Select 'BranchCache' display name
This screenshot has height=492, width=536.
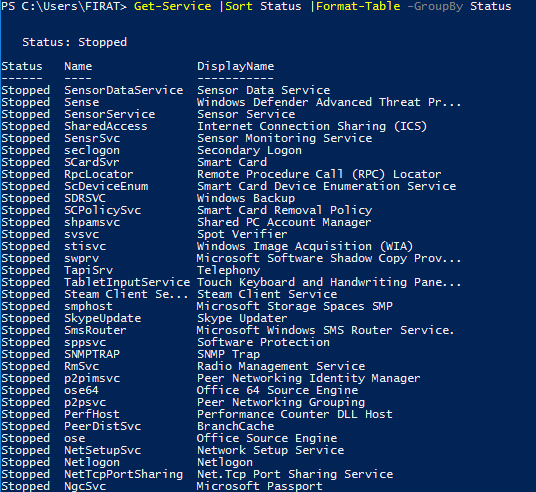tap(236, 426)
